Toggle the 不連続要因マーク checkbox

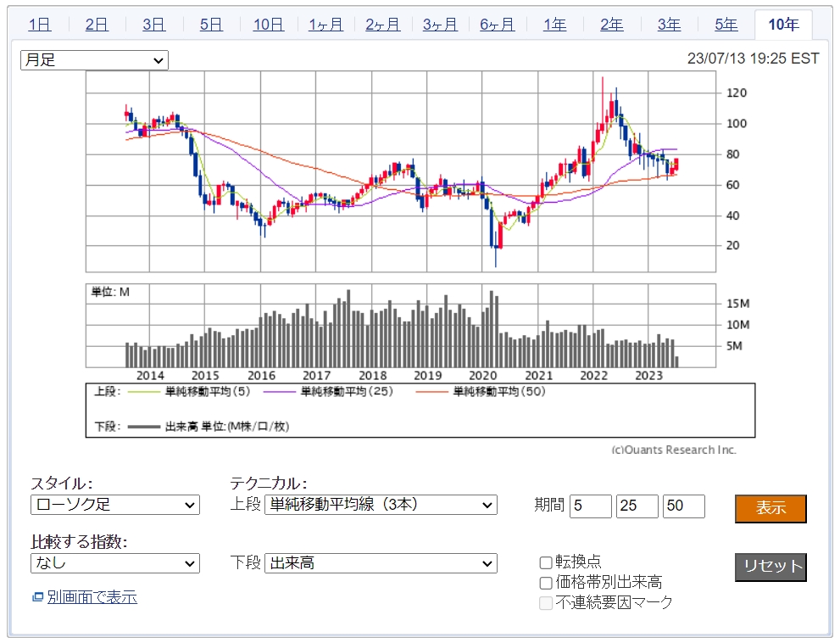tap(545, 603)
